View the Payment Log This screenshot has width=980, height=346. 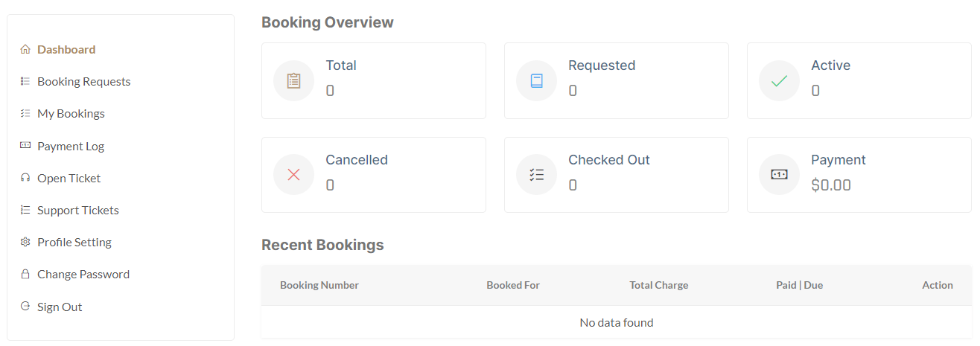[71, 147]
